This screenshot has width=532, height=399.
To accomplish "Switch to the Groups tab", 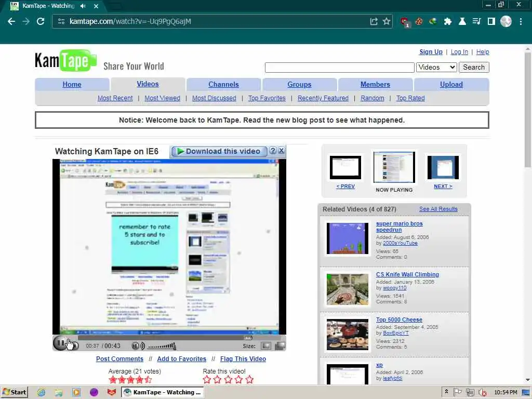I will [x=299, y=85].
